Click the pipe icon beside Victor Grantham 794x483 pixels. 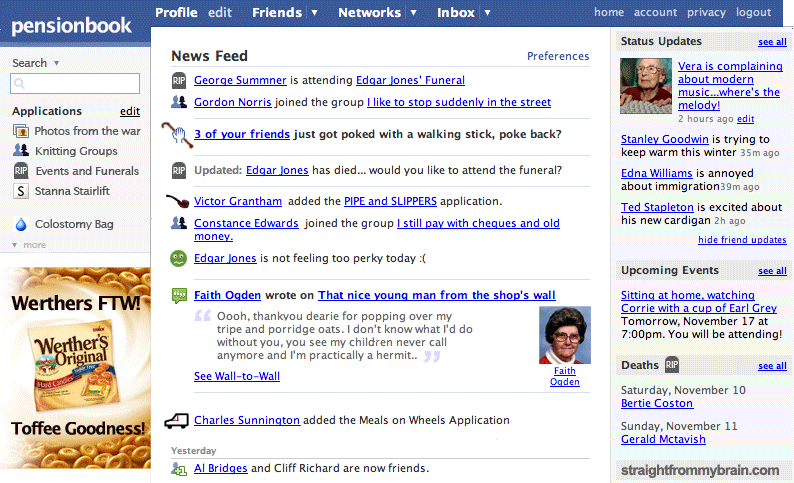click(x=178, y=200)
